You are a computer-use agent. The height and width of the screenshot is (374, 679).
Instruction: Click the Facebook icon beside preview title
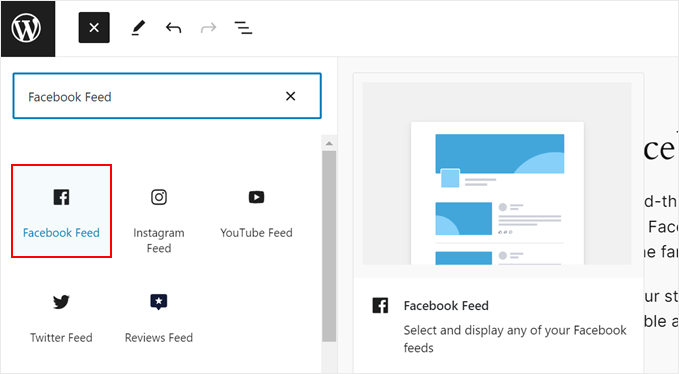[x=380, y=306]
